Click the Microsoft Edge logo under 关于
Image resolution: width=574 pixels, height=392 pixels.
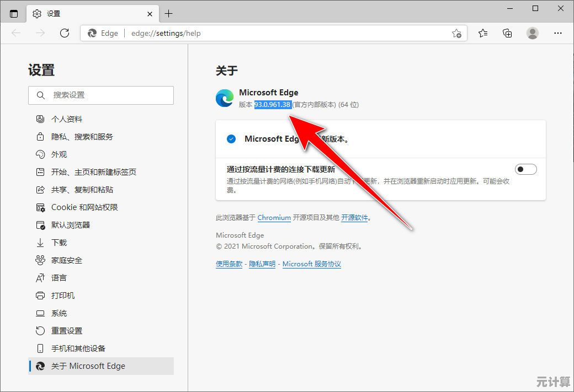pos(225,98)
